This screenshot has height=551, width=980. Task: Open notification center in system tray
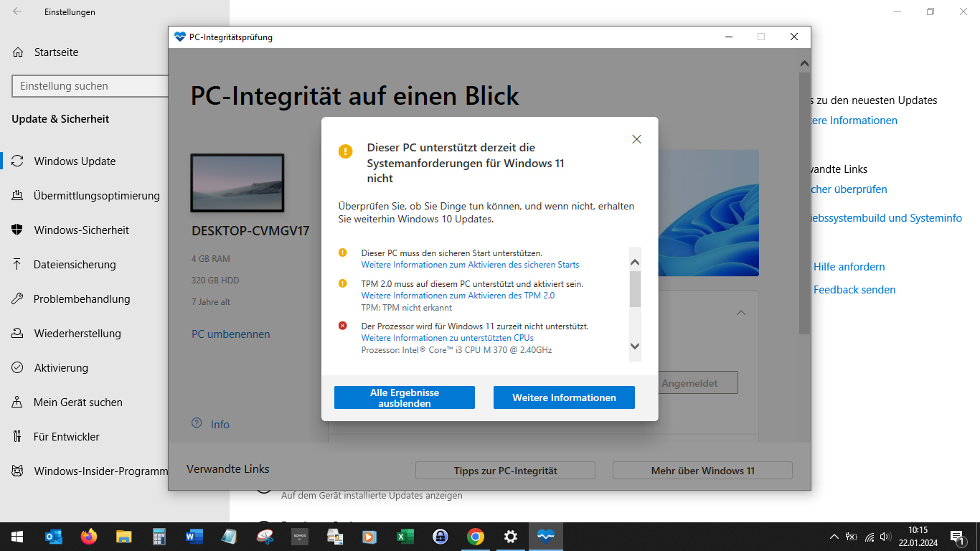956,537
